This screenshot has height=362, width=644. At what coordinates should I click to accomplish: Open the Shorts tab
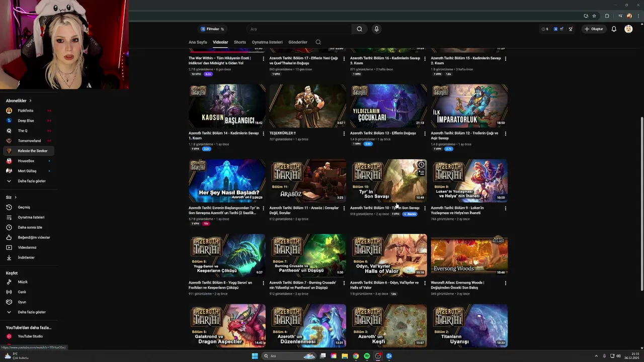point(240,42)
